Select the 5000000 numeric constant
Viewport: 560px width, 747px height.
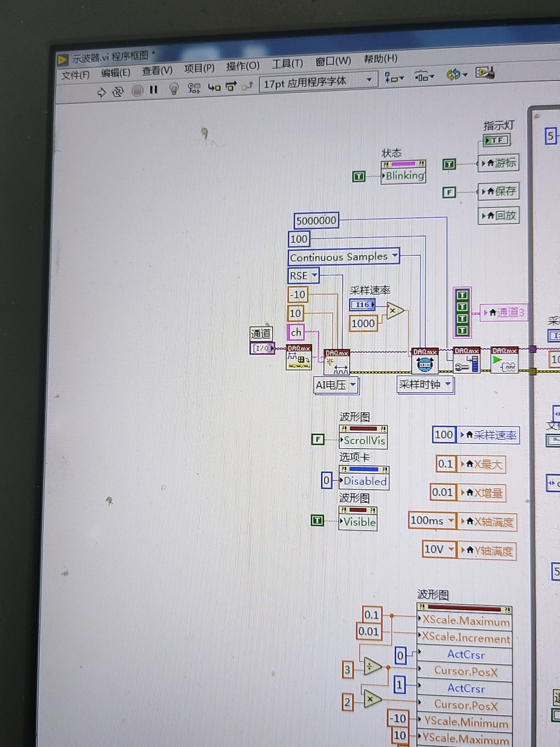[316, 220]
